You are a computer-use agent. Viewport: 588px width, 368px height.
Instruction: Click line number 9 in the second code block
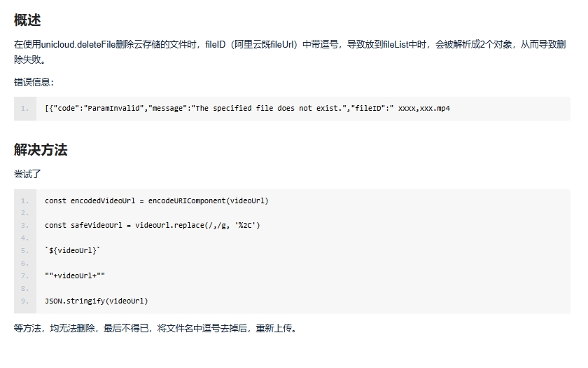[24, 301]
